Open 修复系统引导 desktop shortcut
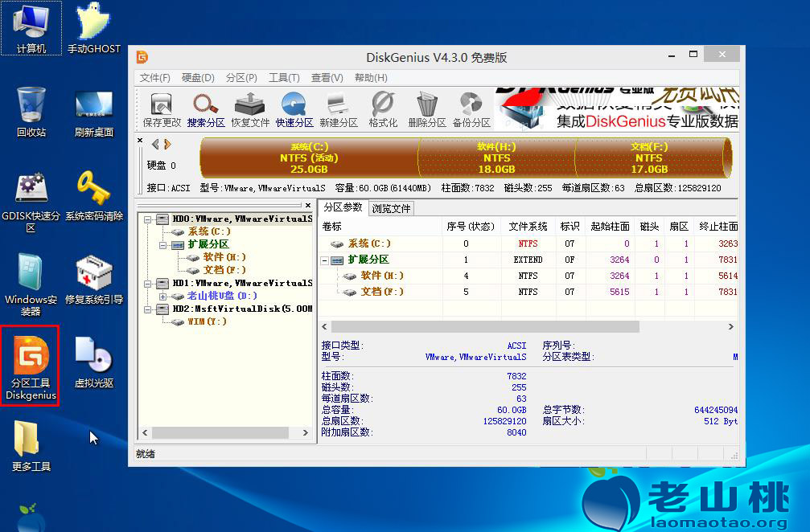This screenshot has height=532, width=810. coord(93,280)
